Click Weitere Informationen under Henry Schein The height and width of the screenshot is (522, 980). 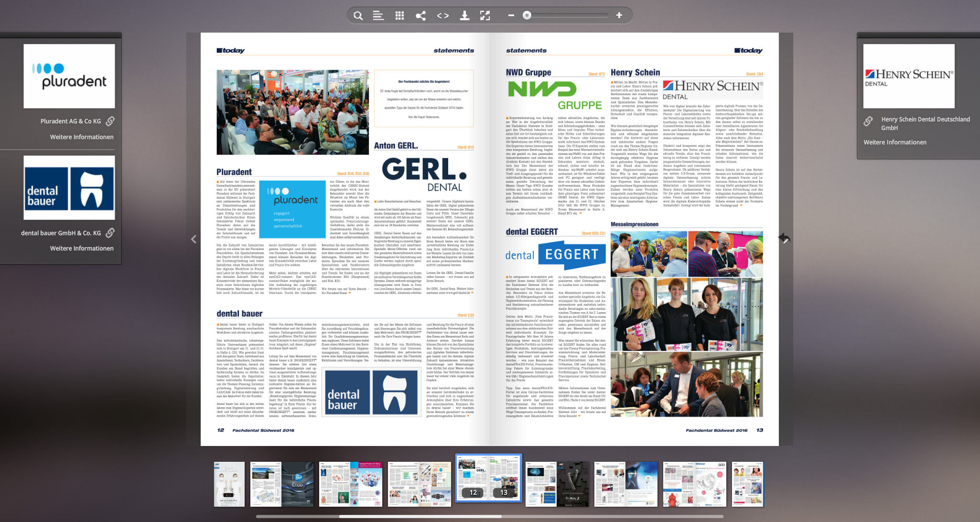(895, 142)
